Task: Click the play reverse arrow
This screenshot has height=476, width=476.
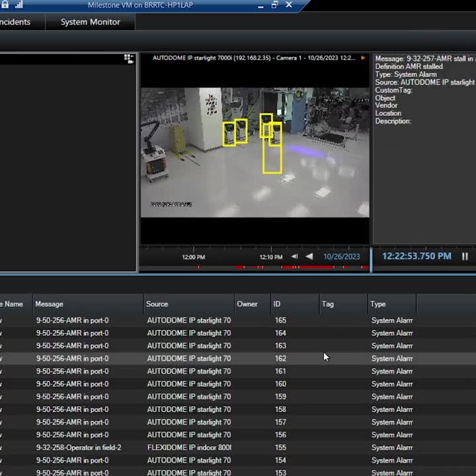Action: [x=309, y=257]
